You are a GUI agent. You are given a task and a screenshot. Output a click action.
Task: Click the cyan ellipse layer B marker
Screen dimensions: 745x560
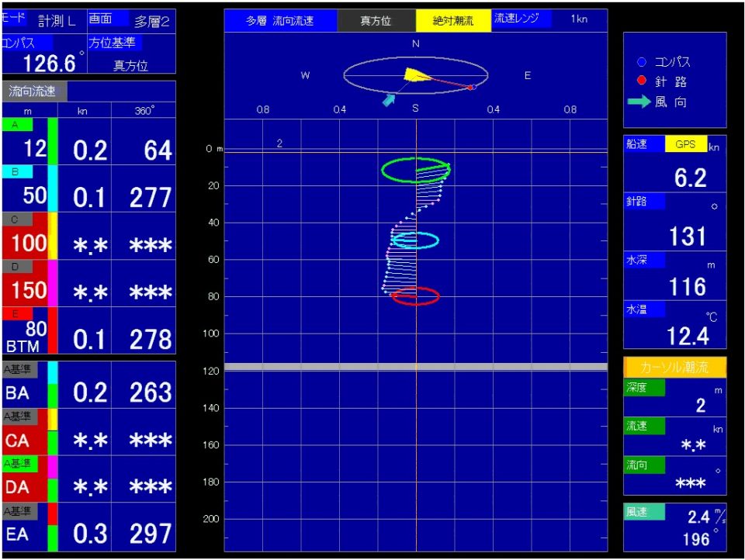tap(416, 240)
